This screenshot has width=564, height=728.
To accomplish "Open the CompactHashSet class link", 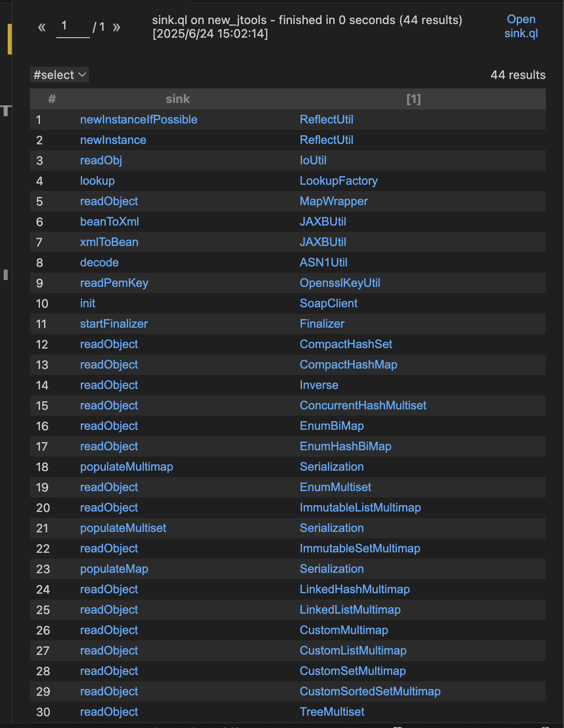I will coord(346,344).
